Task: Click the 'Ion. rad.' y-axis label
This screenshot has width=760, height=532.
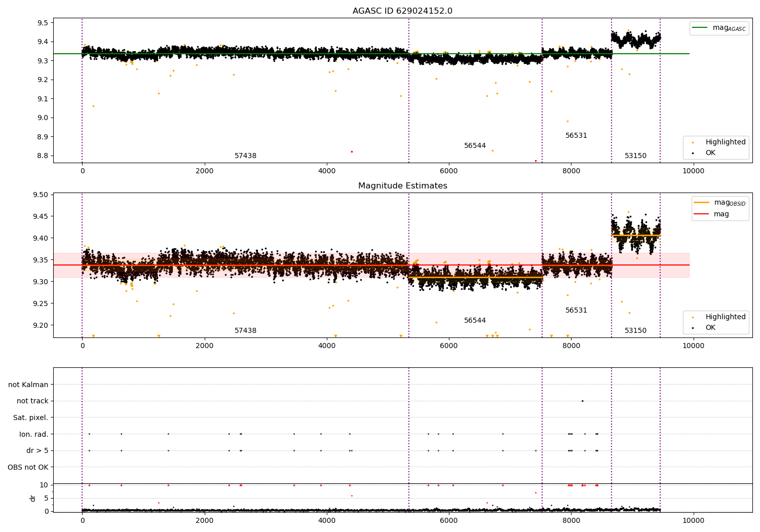Action: click(34, 434)
